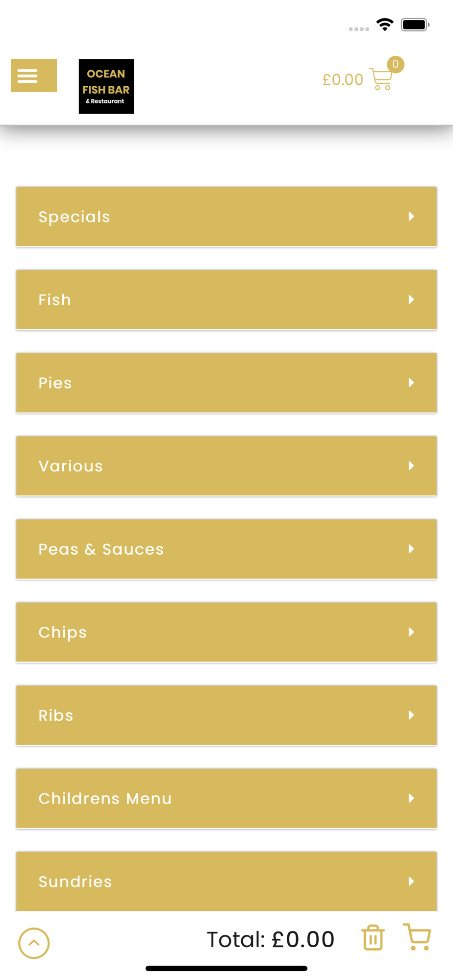
Task: Check the Wi-Fi status icon
Action: [385, 24]
